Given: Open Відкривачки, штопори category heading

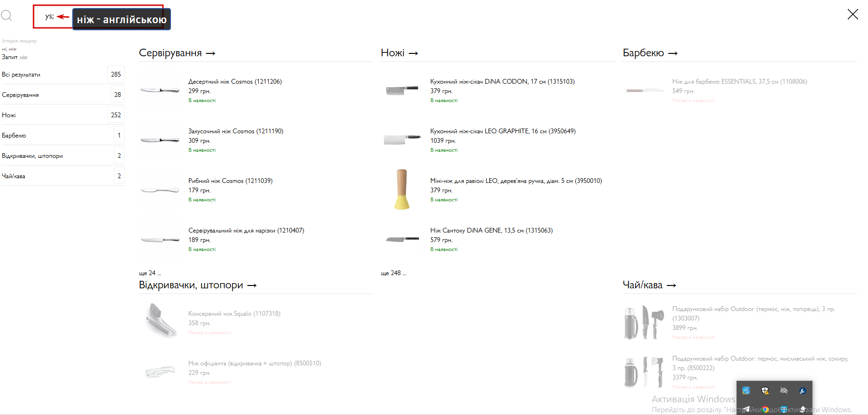Looking at the screenshot, I should point(198,285).
